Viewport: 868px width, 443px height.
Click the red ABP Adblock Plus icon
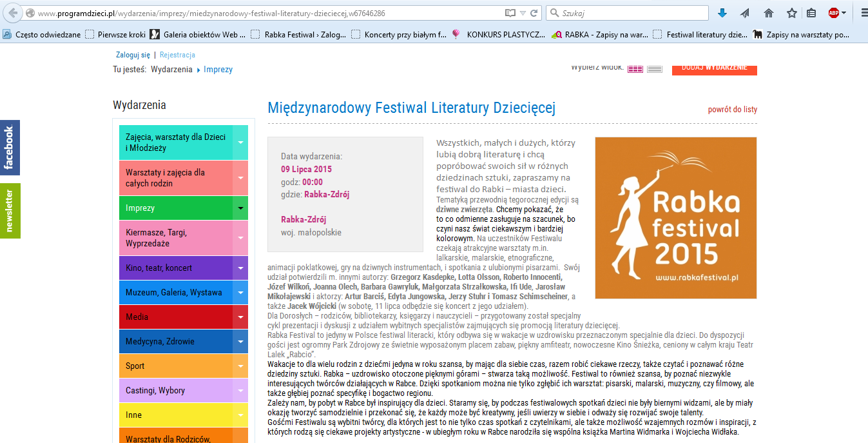833,13
